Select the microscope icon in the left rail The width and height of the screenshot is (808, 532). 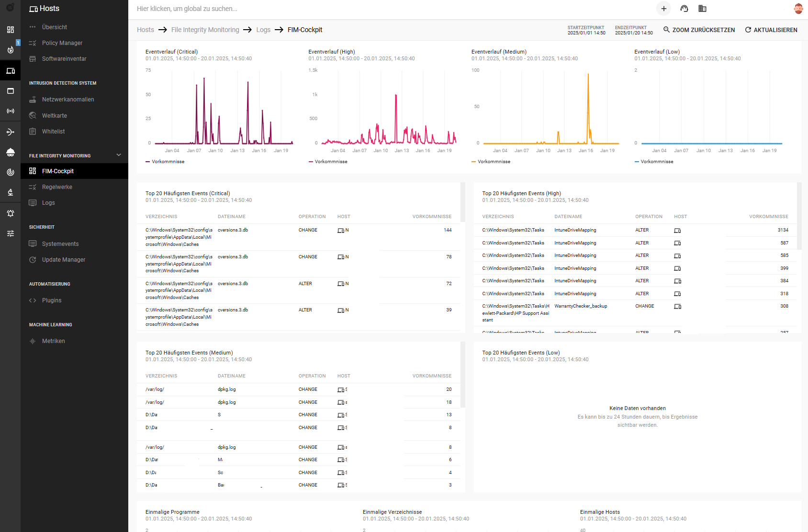coord(10,192)
